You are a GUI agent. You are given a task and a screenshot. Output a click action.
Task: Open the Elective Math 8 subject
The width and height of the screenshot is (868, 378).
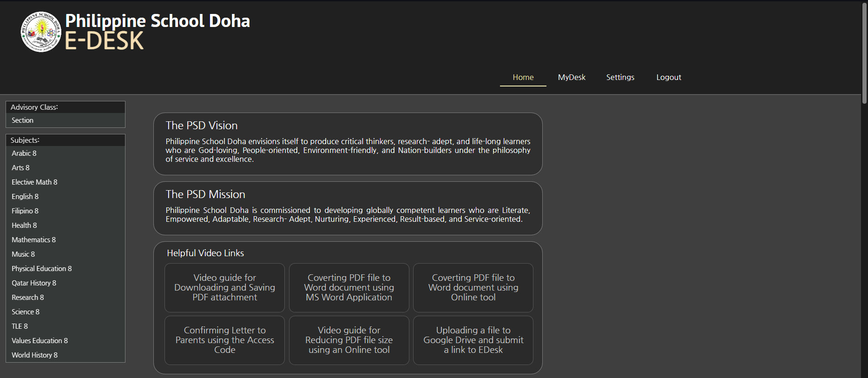click(x=66, y=182)
